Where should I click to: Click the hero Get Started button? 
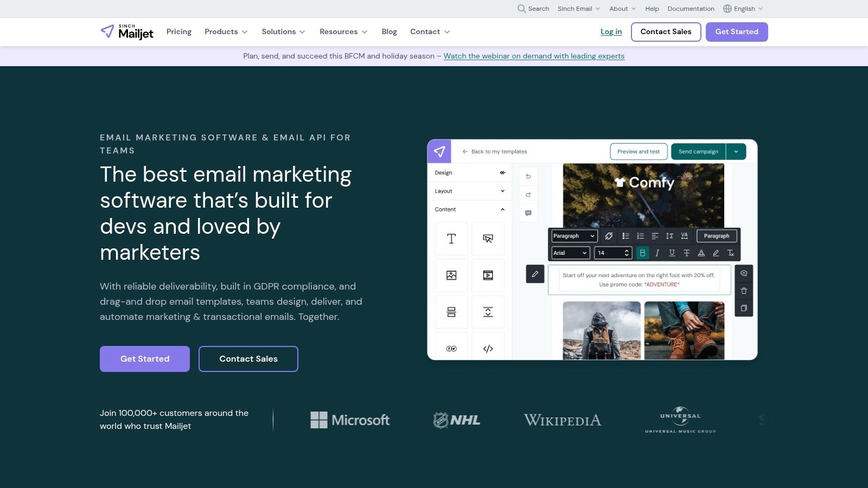point(145,359)
